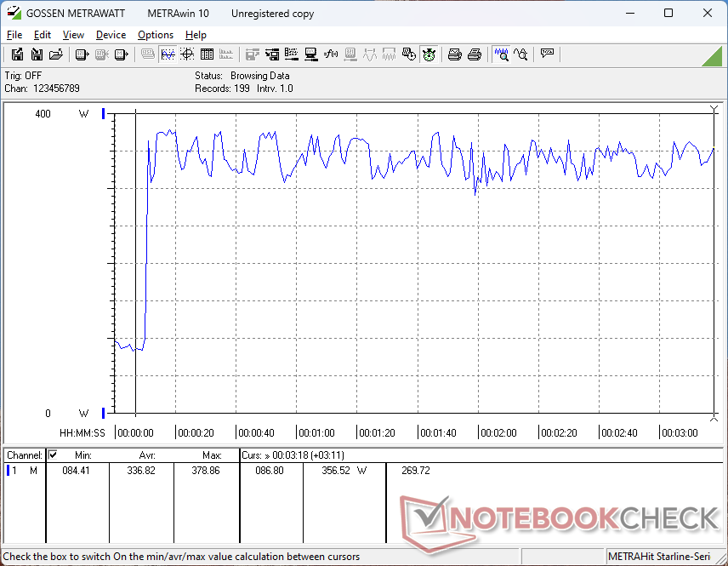728x566 pixels.
Task: Open the f(x) math function icon
Action: [331, 54]
